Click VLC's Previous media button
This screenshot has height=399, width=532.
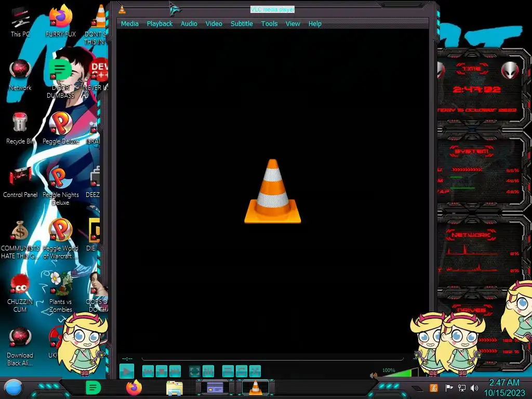[148, 371]
